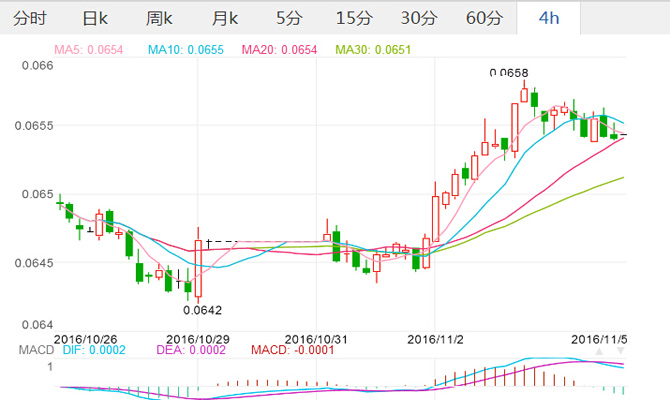The height and width of the screenshot is (400, 670).
Task: Click the 0.0645 y-axis label
Action: 34,263
